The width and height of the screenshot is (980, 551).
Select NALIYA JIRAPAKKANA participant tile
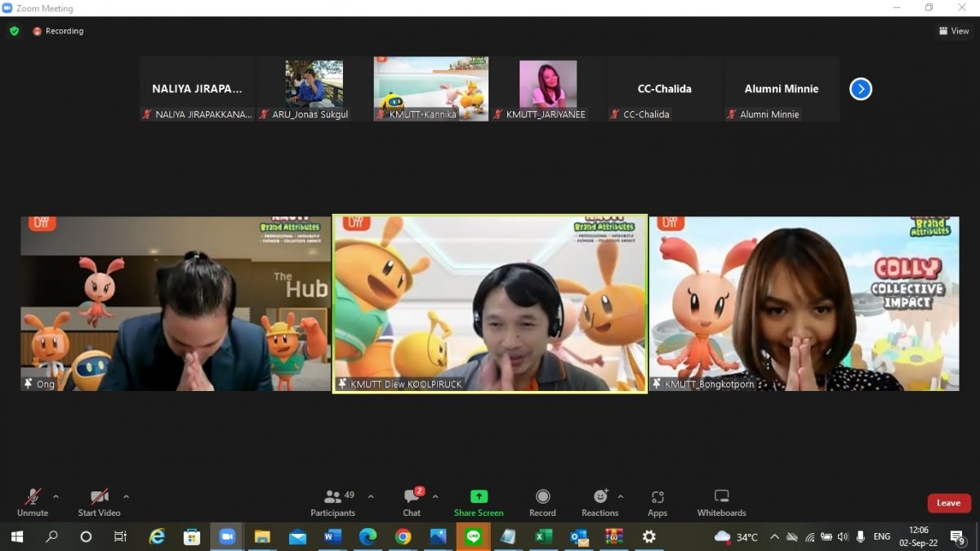click(x=198, y=89)
